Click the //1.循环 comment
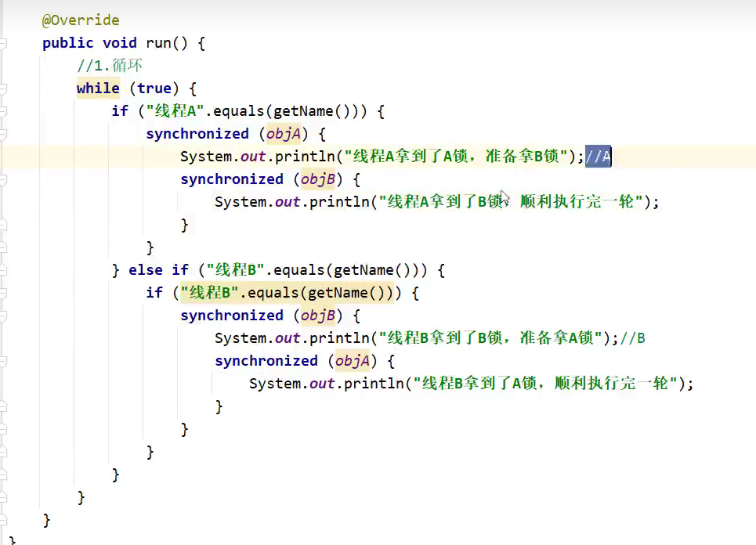This screenshot has width=756, height=545. tap(110, 66)
